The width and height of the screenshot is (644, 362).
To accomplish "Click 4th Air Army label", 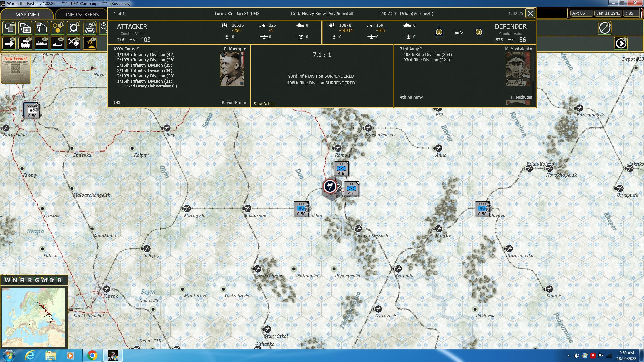I will pyautogui.click(x=411, y=97).
